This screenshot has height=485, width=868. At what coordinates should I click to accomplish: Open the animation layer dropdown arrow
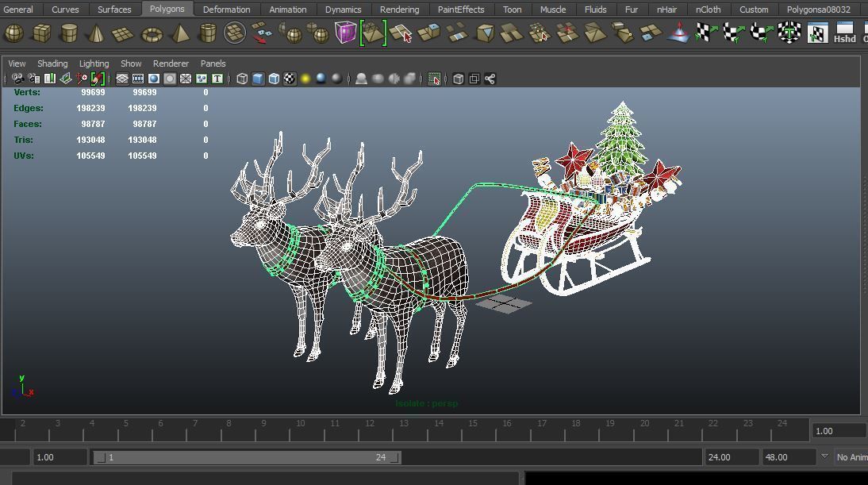[825, 456]
